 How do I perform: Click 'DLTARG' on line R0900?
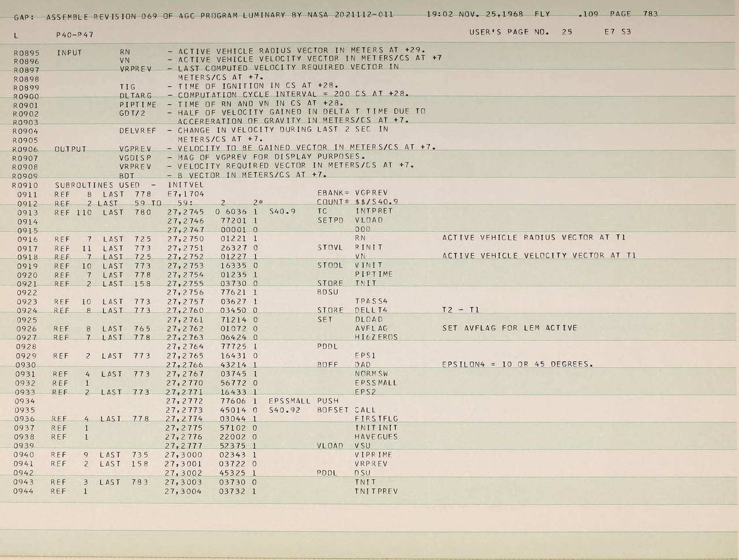135,95
